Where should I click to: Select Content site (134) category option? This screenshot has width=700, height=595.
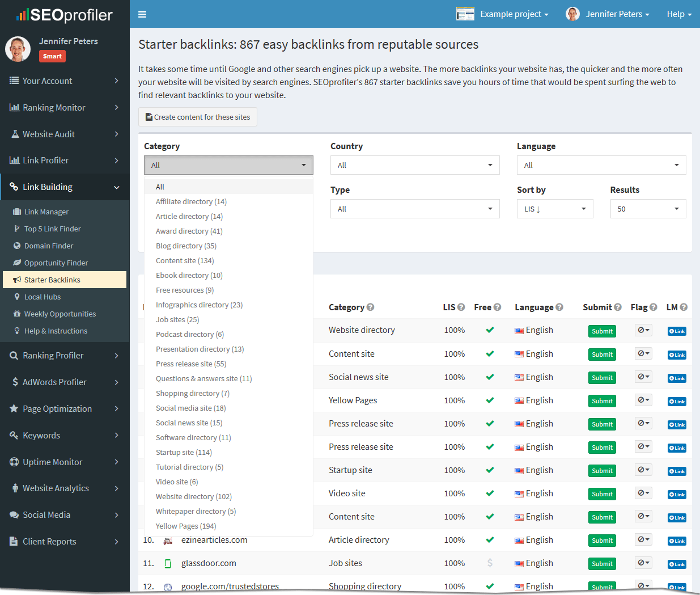pos(228,260)
